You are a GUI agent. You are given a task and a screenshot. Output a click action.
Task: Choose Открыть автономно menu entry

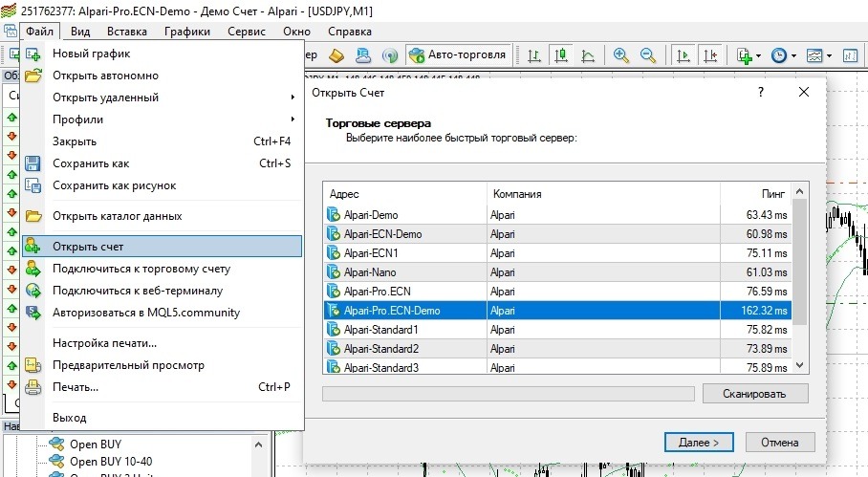[163, 76]
